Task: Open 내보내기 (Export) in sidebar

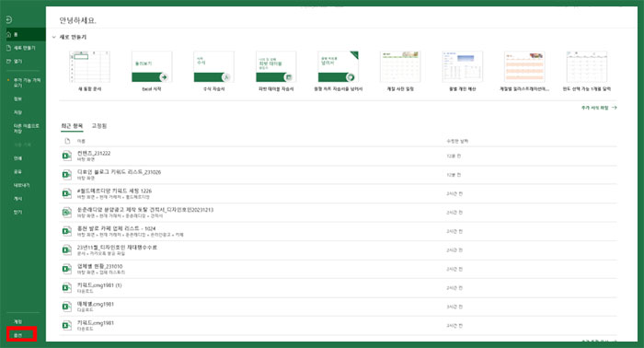Action: tap(21, 185)
